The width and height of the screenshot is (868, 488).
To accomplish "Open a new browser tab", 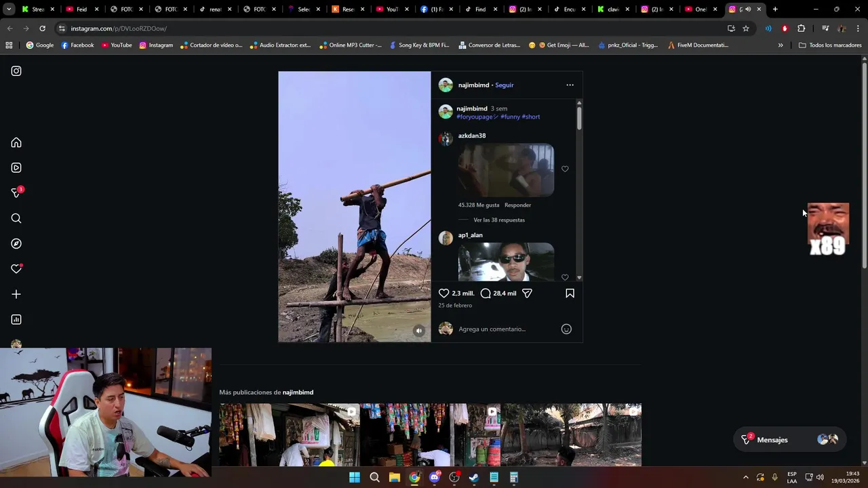I will (x=775, y=9).
